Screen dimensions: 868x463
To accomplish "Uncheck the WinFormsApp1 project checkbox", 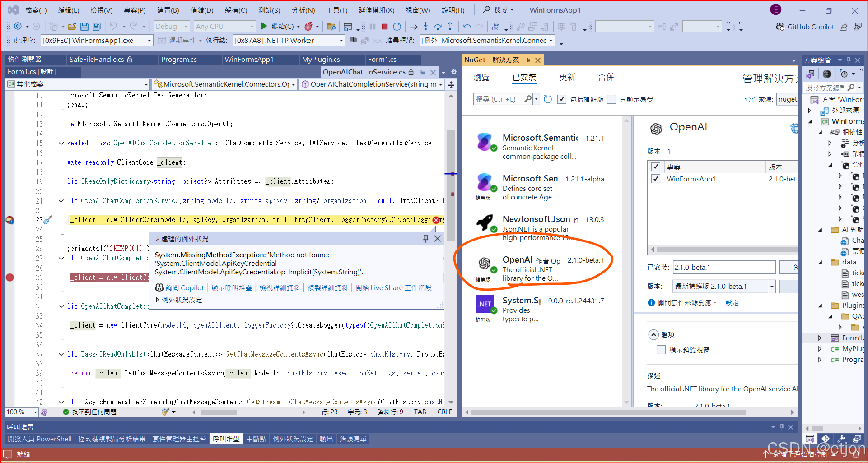I will [x=656, y=179].
